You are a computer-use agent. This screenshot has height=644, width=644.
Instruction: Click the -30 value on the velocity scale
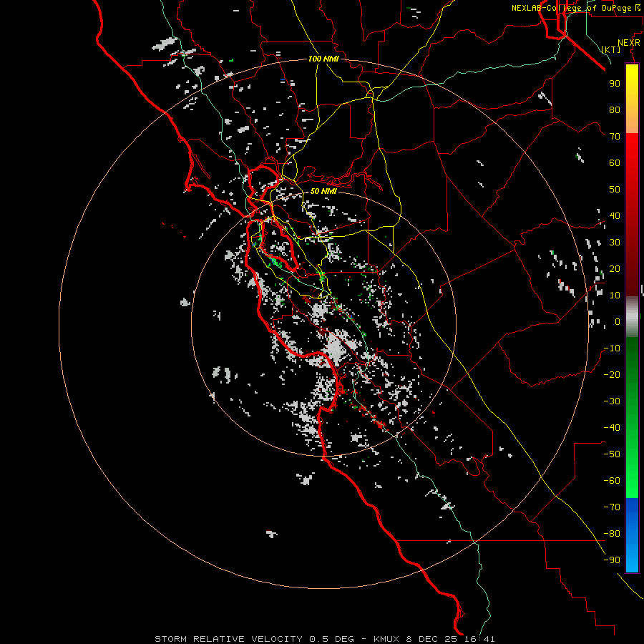click(x=612, y=401)
